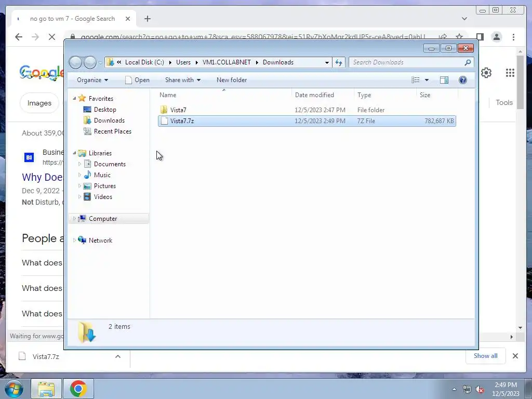Click Users in the address breadcrumb
Viewport: 532px width, 399px height.
(x=183, y=62)
